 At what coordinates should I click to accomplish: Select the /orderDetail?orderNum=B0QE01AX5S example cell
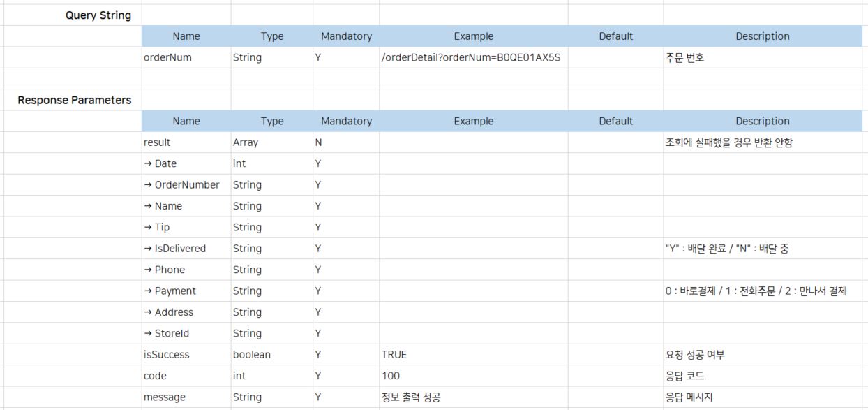click(x=471, y=58)
